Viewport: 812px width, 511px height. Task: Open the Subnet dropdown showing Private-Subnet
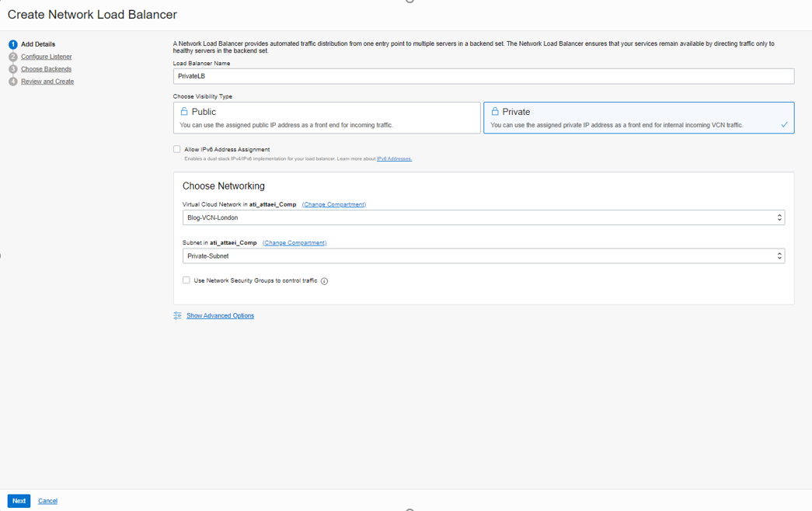483,255
